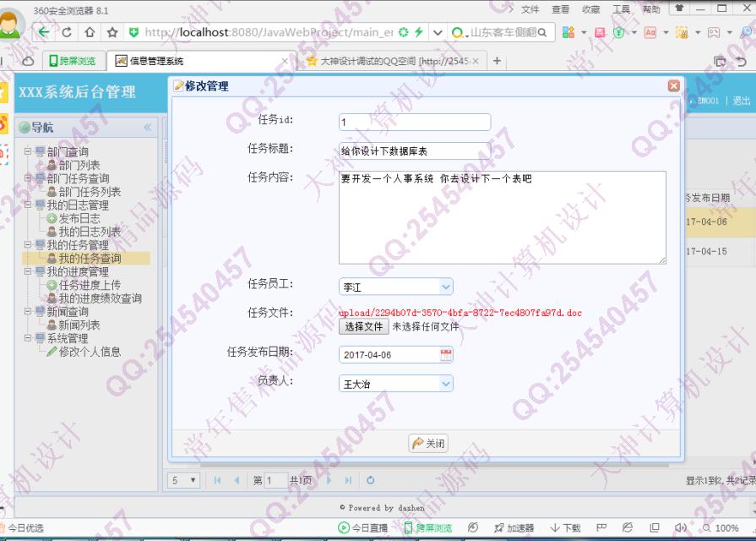
Task: Select 部门任务列表 in the navigation tree
Action: point(90,192)
